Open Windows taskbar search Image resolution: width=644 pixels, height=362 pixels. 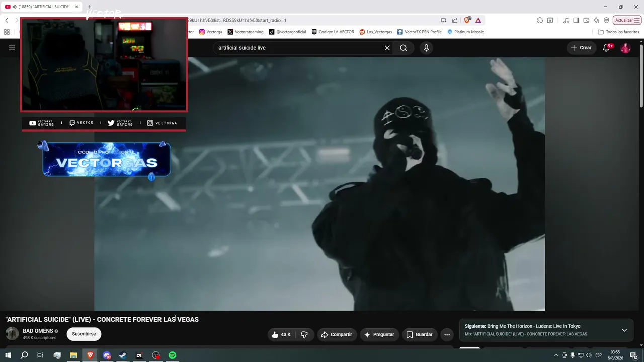(x=24, y=355)
